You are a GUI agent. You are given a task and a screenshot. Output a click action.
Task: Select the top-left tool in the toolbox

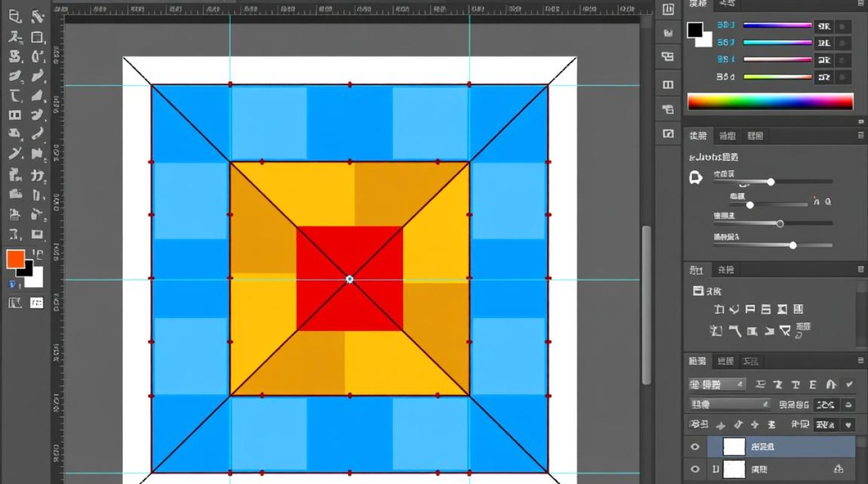pos(14,17)
